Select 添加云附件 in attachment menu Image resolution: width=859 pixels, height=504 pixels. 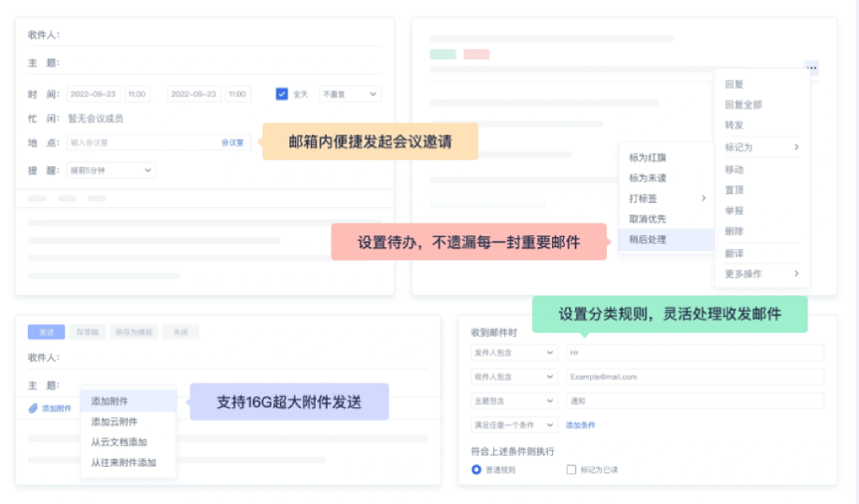pyautogui.click(x=114, y=421)
